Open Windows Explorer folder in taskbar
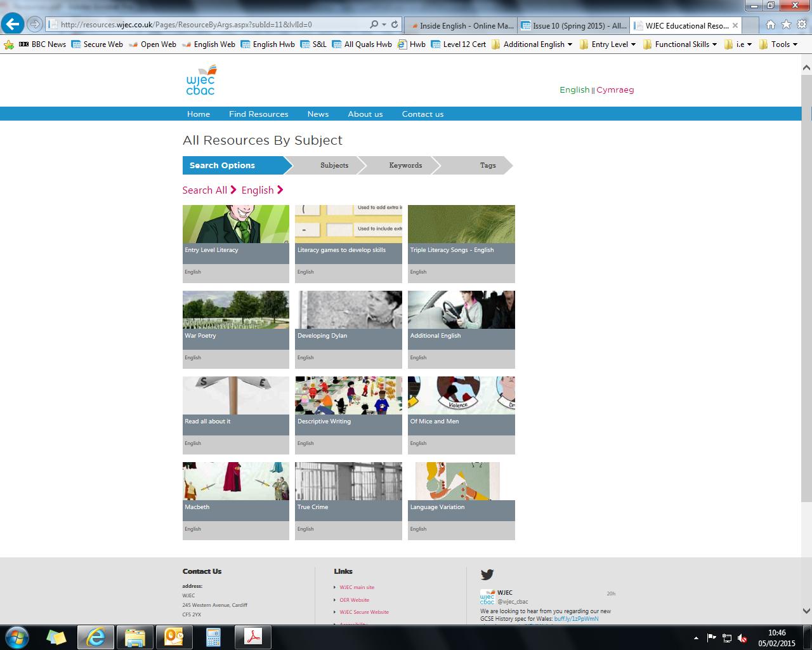The height and width of the screenshot is (650, 812). pos(134,637)
